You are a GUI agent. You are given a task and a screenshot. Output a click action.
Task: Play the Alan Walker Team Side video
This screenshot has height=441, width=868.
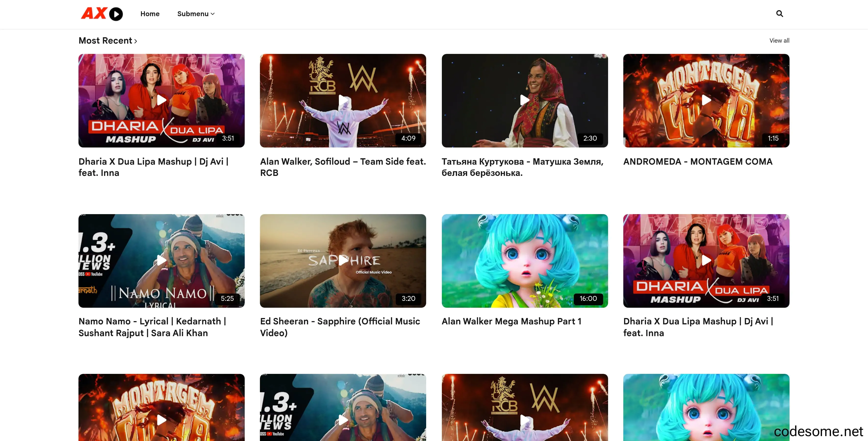click(343, 100)
